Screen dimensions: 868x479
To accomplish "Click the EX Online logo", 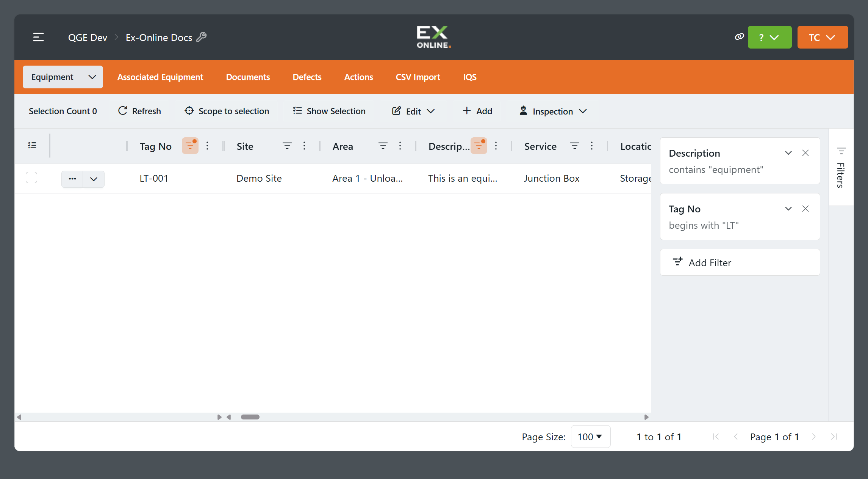I will click(x=434, y=37).
